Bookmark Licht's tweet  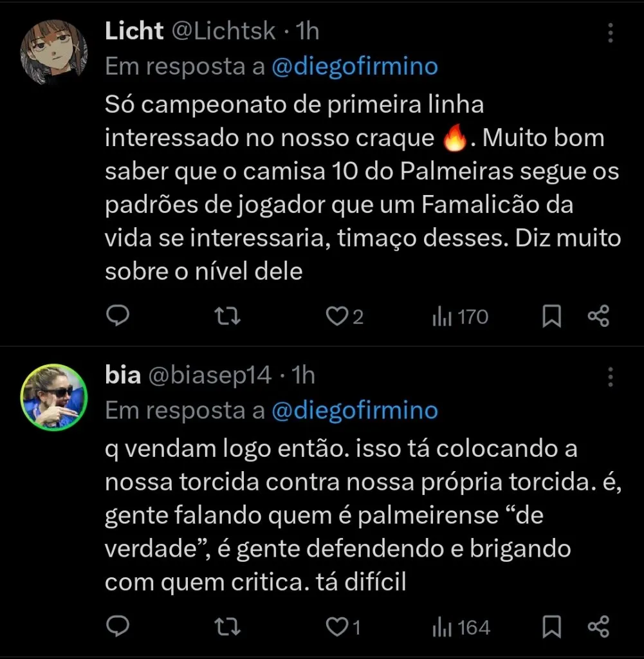click(x=552, y=316)
